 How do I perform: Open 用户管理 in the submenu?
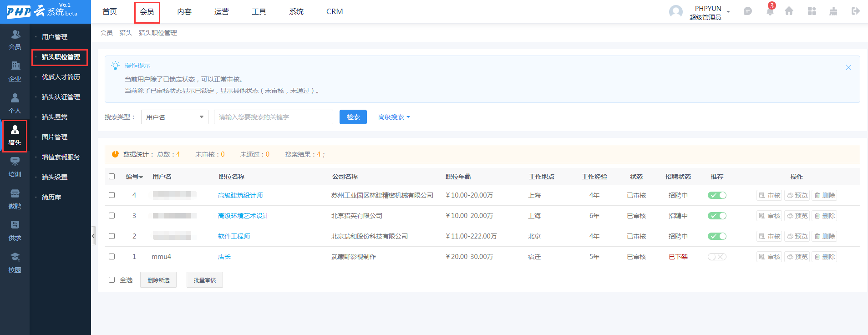tap(55, 37)
